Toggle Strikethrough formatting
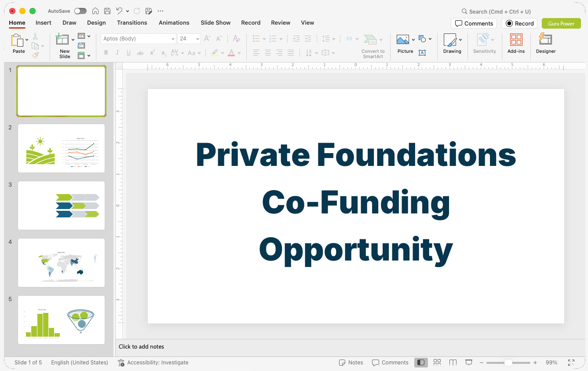 140,53
